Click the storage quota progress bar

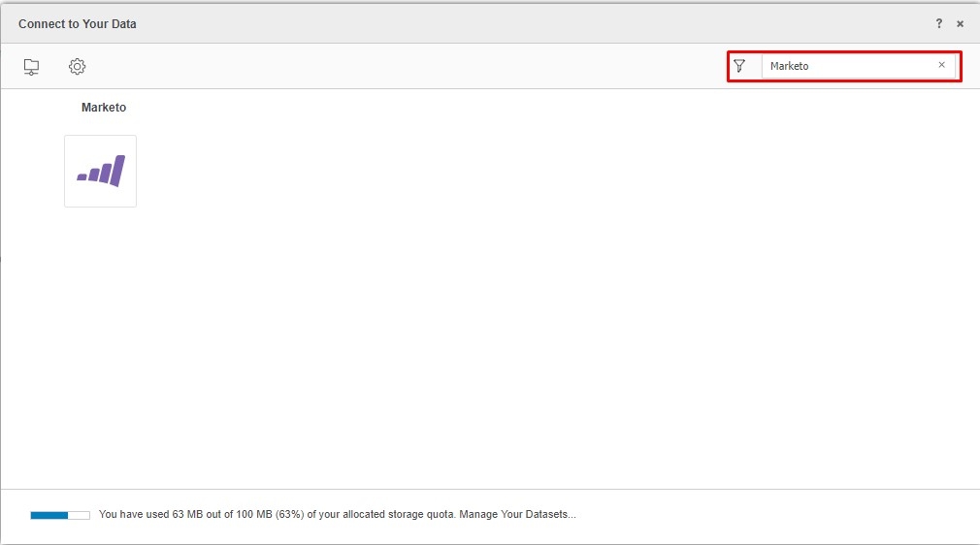tap(60, 515)
